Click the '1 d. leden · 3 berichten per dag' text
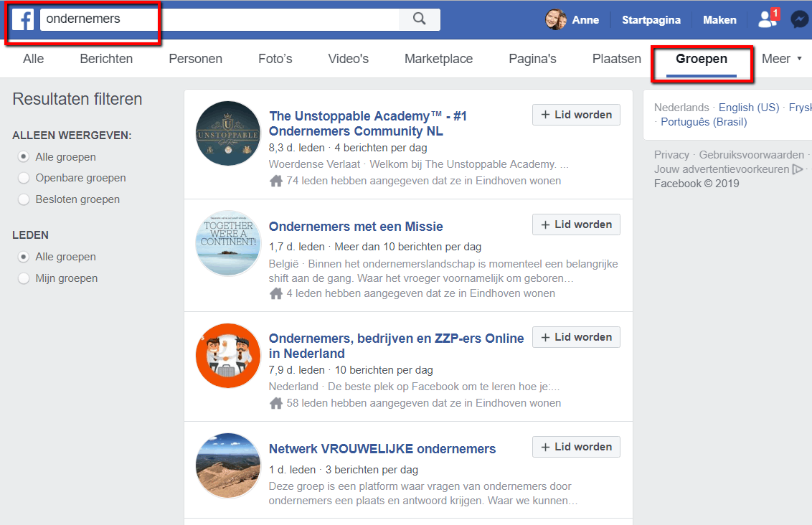 point(344,470)
